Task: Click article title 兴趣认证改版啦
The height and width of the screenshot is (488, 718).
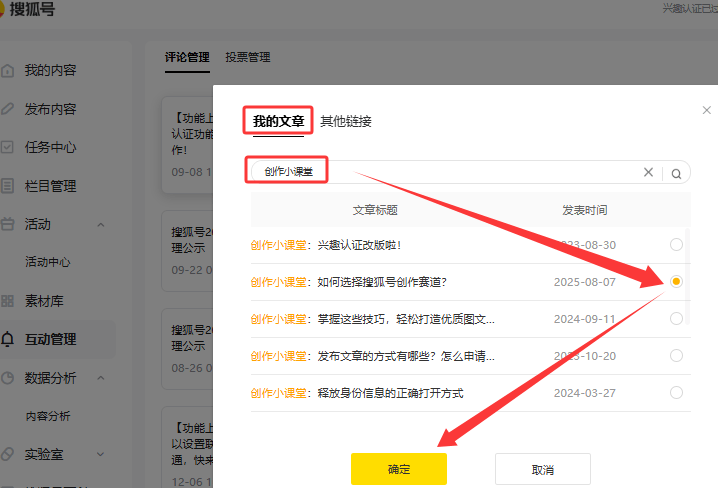Action: pyautogui.click(x=326, y=245)
